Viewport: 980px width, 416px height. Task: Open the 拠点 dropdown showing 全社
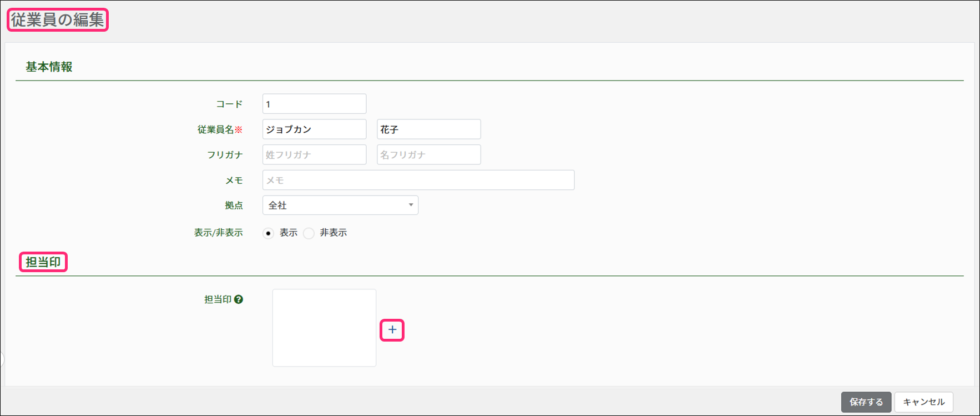point(340,206)
